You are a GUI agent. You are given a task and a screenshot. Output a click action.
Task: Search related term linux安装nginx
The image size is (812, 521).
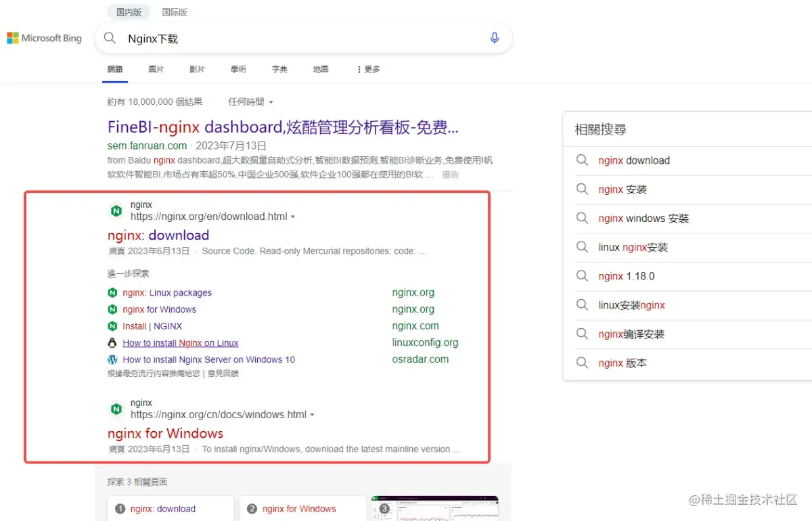tap(631, 305)
